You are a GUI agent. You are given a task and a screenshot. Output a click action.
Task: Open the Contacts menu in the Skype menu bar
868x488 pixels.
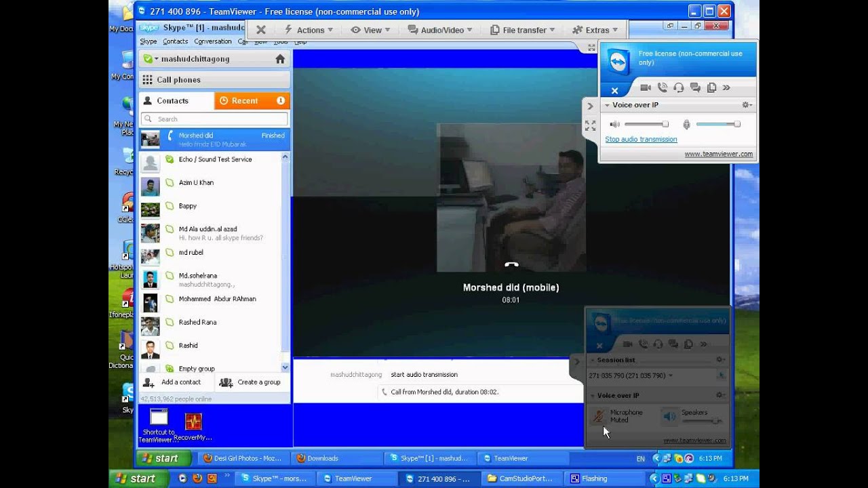[176, 41]
